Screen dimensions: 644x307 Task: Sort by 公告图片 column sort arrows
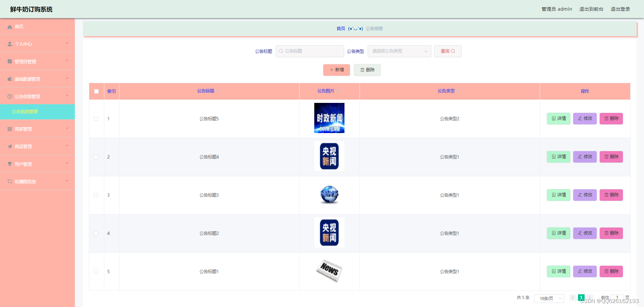[x=338, y=91]
